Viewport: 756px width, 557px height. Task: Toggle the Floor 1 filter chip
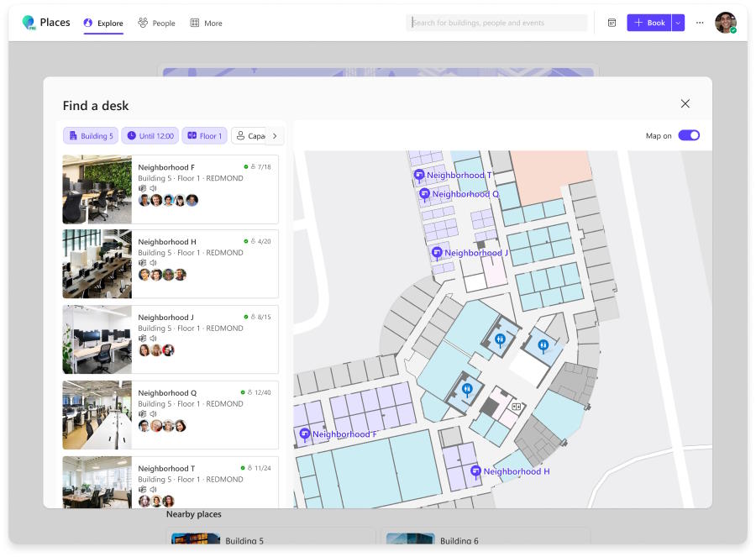point(204,136)
